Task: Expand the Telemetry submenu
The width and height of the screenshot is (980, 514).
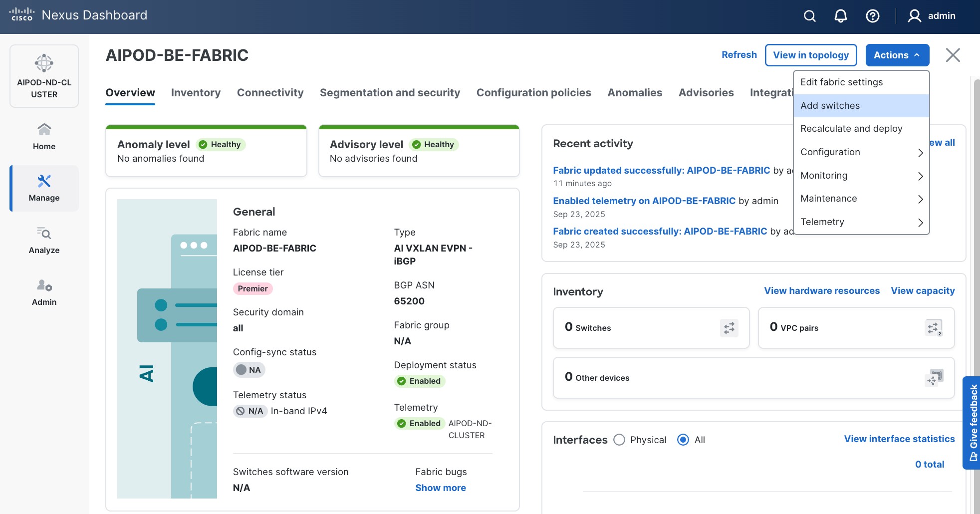Action: pyautogui.click(x=822, y=222)
